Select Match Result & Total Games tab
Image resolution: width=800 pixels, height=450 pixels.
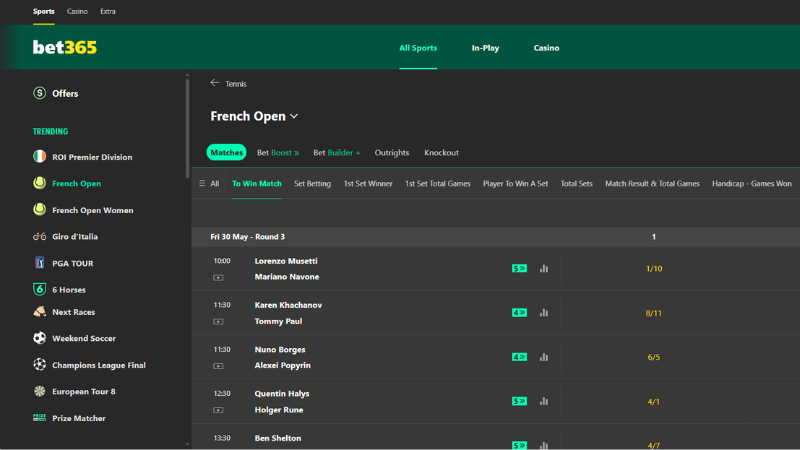(x=652, y=184)
